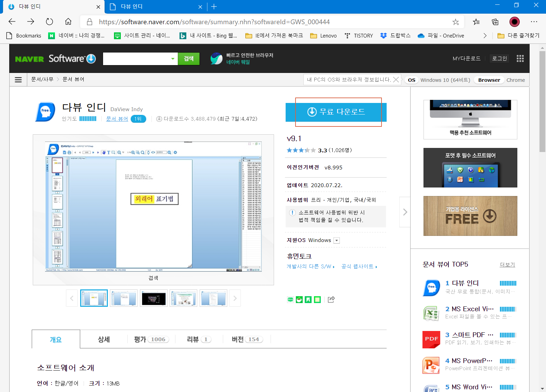Dismiss the PC OS info tooltip
The height and width of the screenshot is (392, 546).
396,79
